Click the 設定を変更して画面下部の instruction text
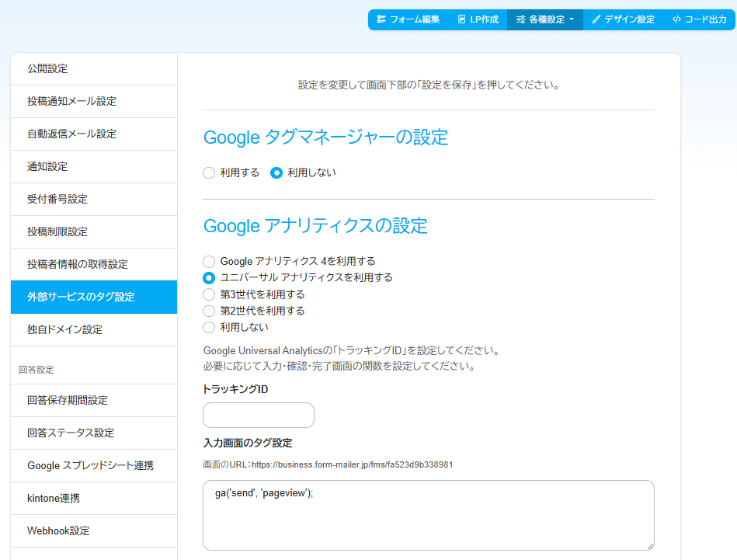This screenshot has width=737, height=560. tap(429, 85)
